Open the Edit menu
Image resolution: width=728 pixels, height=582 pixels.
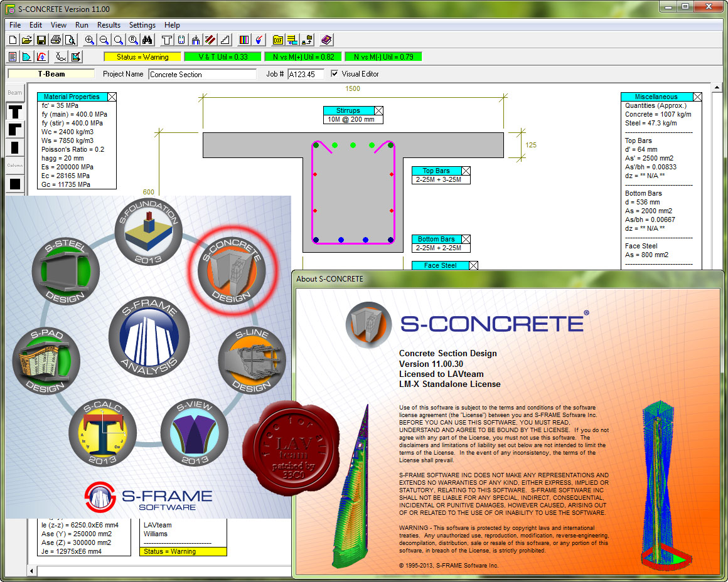pyautogui.click(x=36, y=25)
